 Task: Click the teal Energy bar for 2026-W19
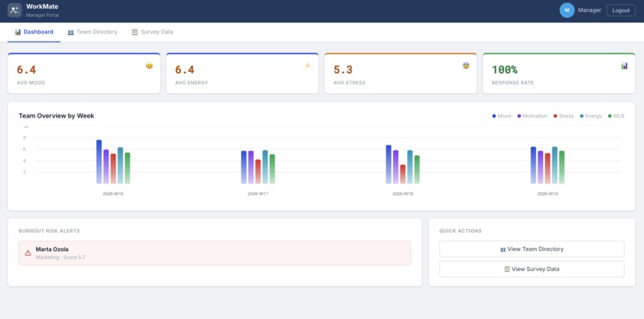pos(555,165)
